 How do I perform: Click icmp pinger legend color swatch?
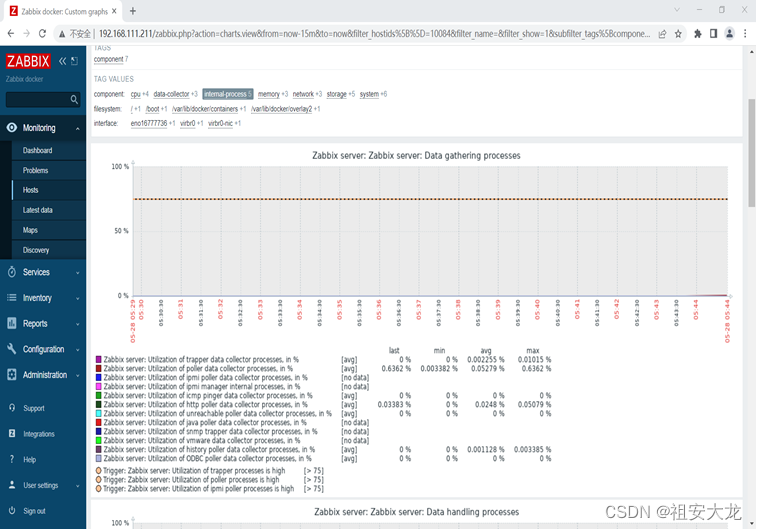(x=98, y=395)
